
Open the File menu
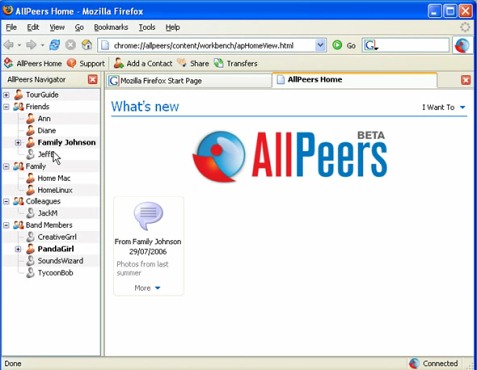point(11,27)
